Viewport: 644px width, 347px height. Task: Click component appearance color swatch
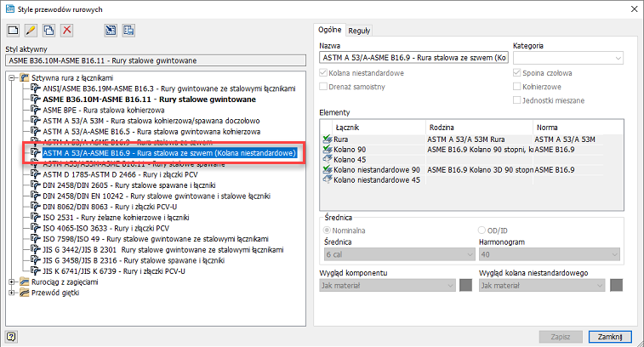point(465,285)
